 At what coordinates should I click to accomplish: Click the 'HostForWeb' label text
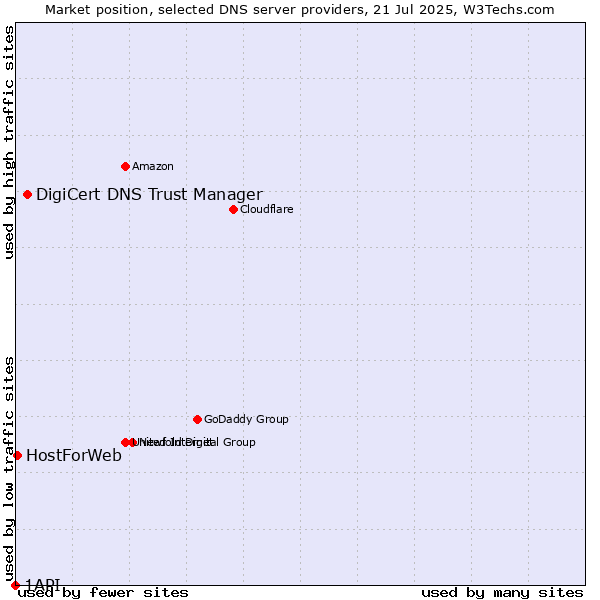pos(74,455)
